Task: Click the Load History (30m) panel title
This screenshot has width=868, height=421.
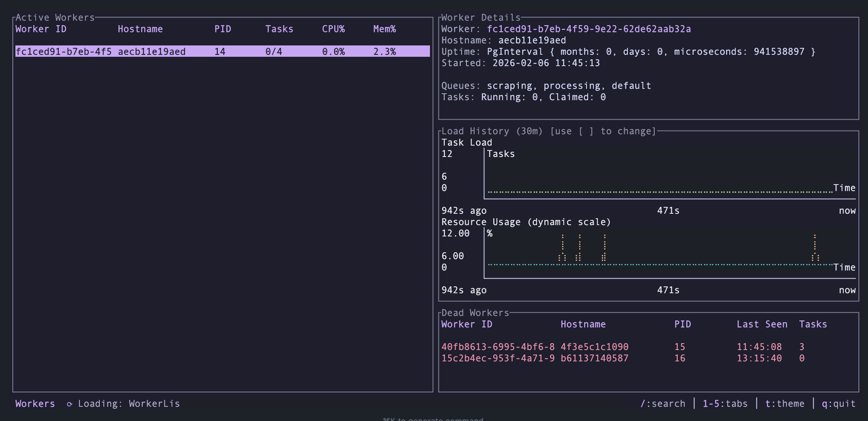Action: tap(492, 131)
